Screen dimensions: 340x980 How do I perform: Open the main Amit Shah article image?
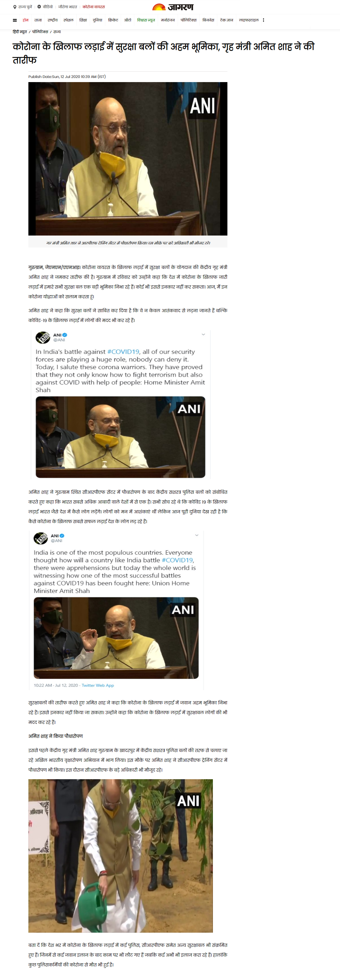[x=128, y=158]
